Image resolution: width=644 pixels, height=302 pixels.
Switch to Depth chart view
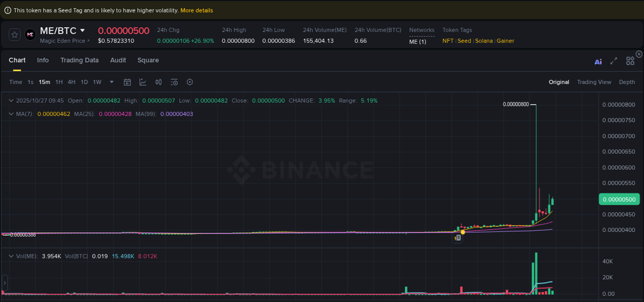626,82
